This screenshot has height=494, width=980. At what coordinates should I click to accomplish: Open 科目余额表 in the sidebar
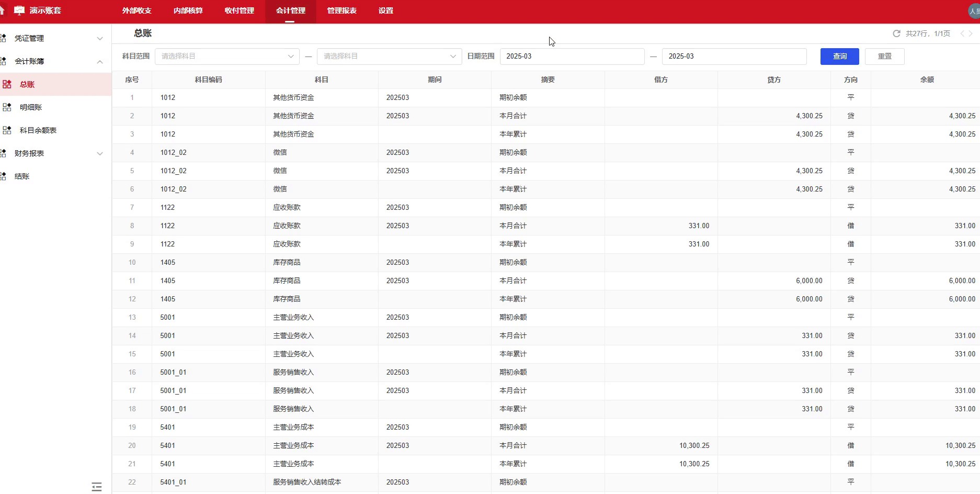pos(38,130)
